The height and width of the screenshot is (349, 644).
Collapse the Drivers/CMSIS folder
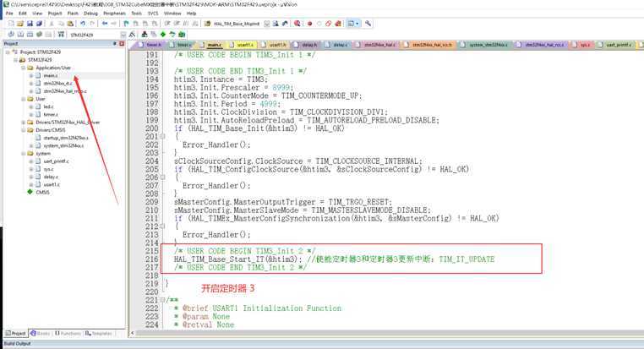coord(24,130)
